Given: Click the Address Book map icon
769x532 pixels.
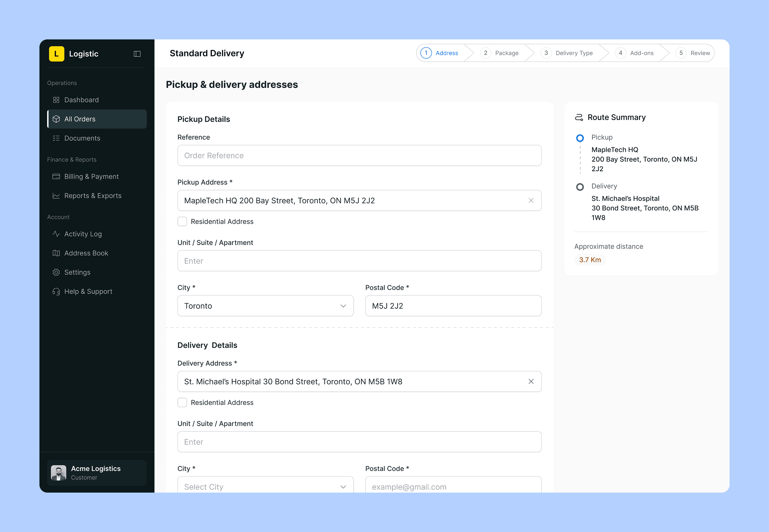Looking at the screenshot, I should 56,253.
